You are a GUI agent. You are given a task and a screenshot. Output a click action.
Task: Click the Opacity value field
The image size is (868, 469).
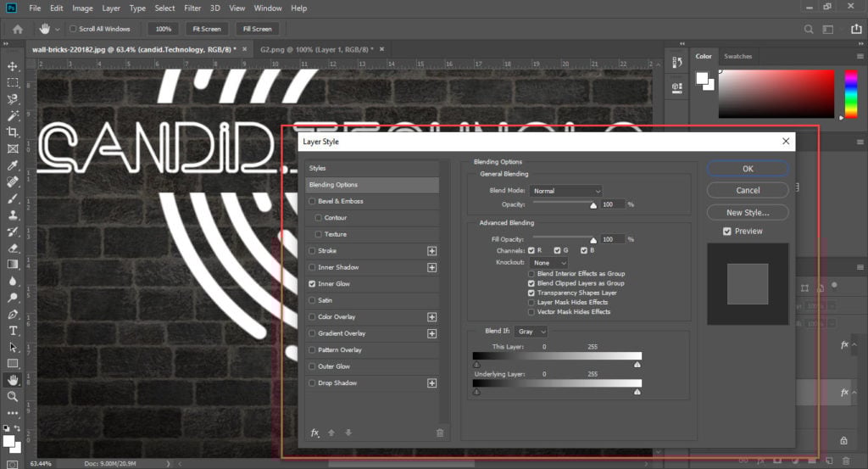tap(613, 204)
